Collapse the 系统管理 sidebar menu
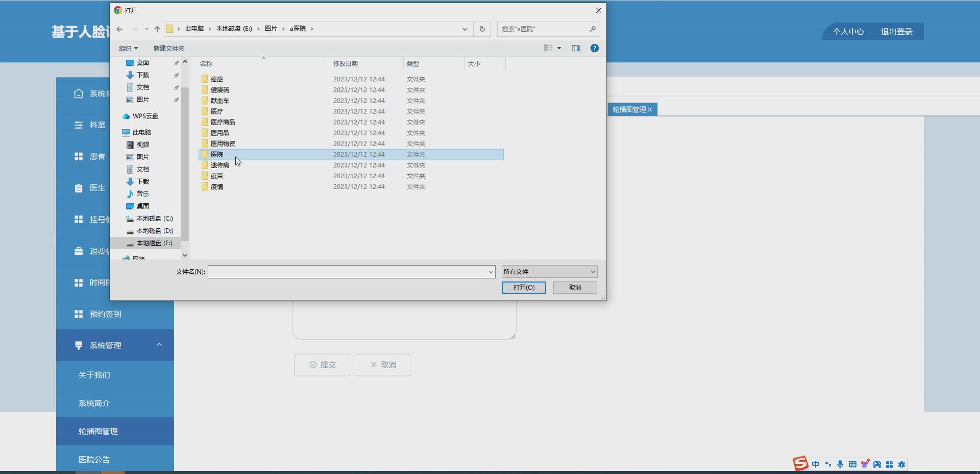 (x=115, y=345)
